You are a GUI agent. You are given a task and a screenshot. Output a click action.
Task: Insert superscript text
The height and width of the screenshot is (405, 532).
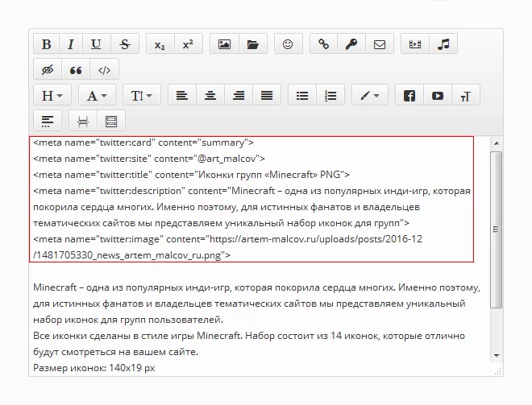188,44
